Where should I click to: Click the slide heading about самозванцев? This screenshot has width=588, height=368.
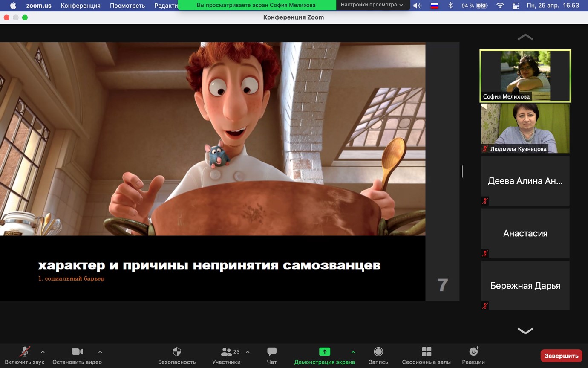coord(209,265)
